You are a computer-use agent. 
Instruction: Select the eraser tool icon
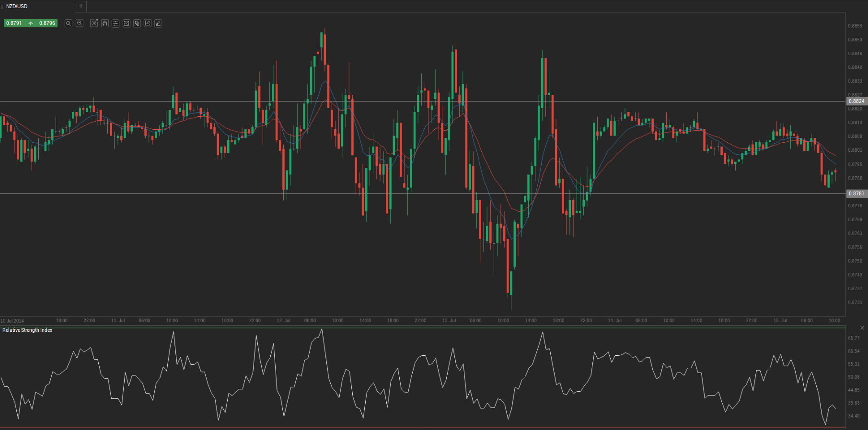[x=158, y=23]
